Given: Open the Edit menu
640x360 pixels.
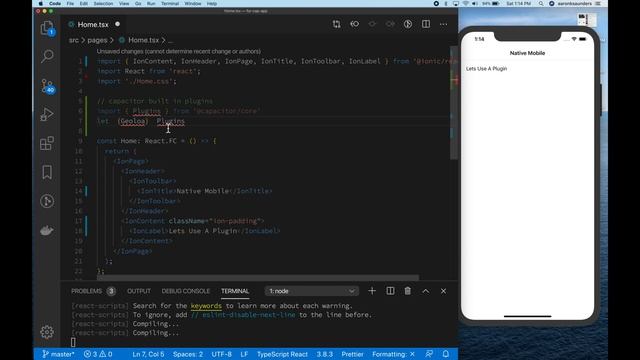Looking at the screenshot, I should 84,4.
